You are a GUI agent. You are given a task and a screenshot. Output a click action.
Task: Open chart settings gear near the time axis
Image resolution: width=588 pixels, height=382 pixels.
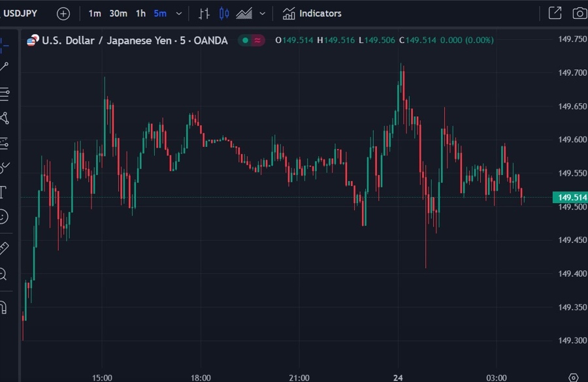(x=574, y=377)
